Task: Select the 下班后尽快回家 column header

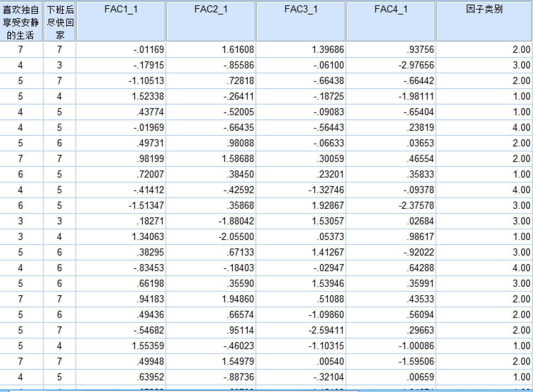Action: pyautogui.click(x=60, y=21)
